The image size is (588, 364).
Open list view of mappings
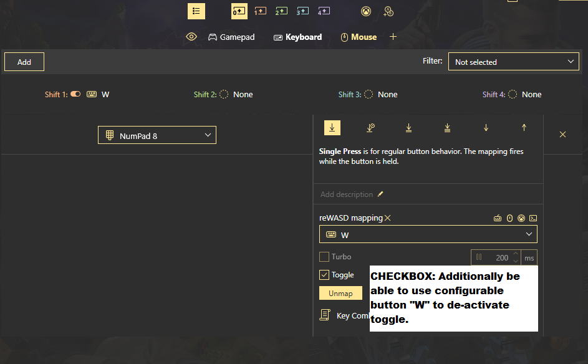click(x=196, y=11)
